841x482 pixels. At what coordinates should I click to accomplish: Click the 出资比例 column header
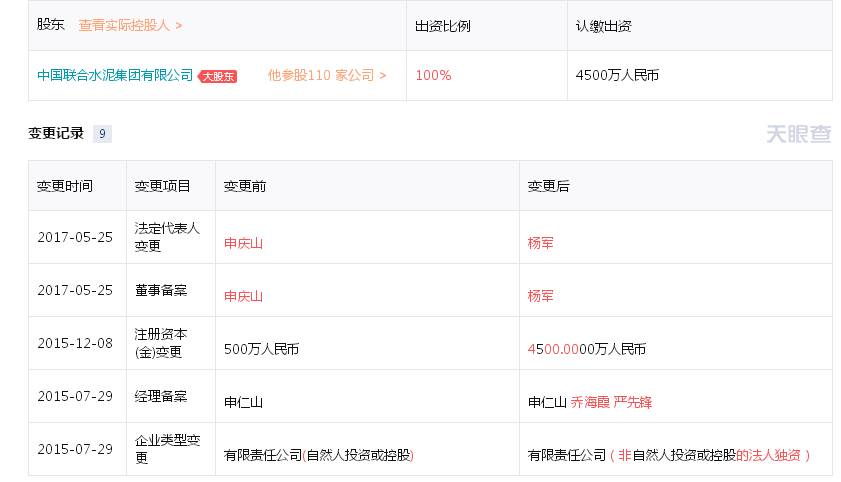[x=442, y=26]
